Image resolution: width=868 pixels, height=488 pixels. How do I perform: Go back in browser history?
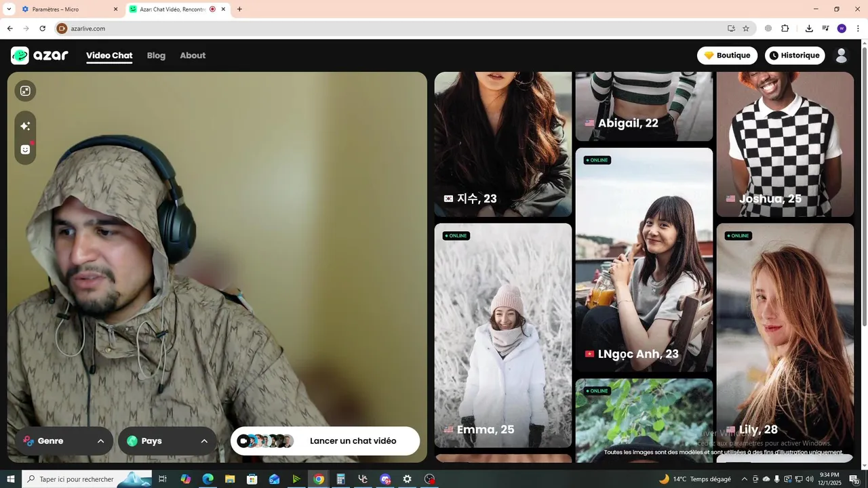point(9,28)
